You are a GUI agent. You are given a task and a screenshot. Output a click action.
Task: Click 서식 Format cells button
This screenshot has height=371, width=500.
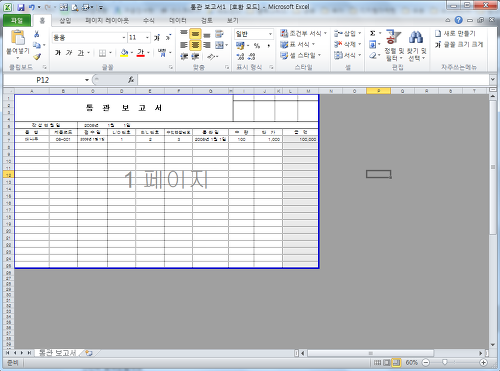[x=348, y=55]
